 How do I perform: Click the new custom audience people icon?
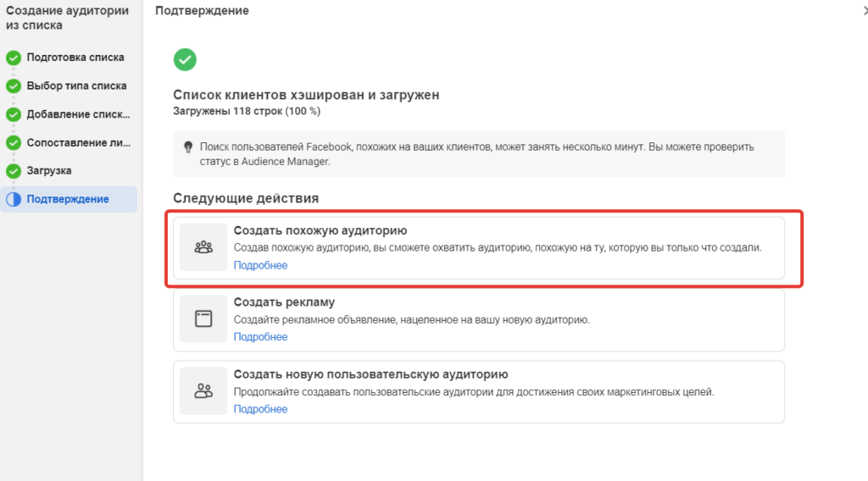(203, 391)
